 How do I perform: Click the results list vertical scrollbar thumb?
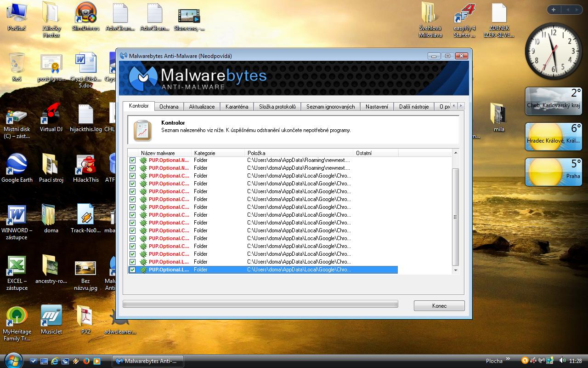click(x=456, y=217)
